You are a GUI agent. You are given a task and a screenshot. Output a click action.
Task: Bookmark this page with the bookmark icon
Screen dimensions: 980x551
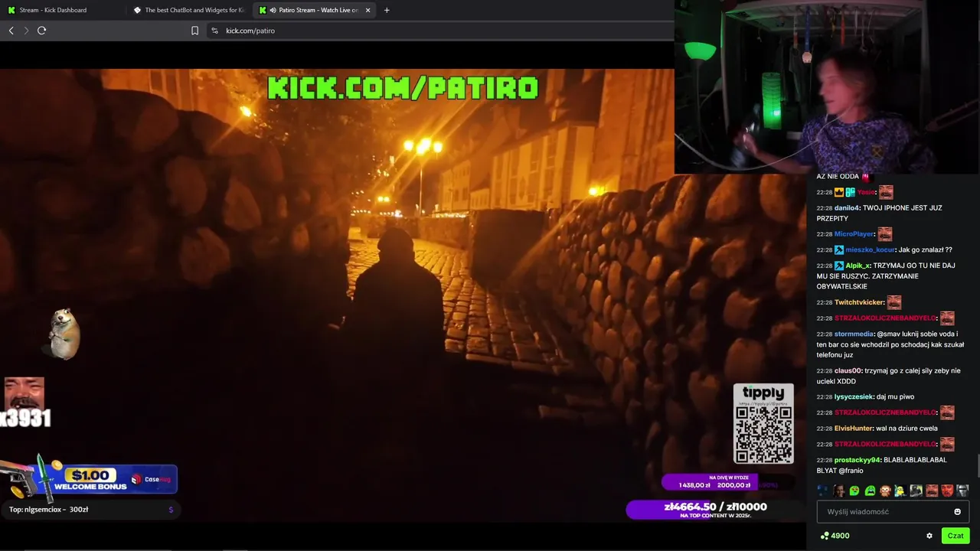(x=194, y=31)
